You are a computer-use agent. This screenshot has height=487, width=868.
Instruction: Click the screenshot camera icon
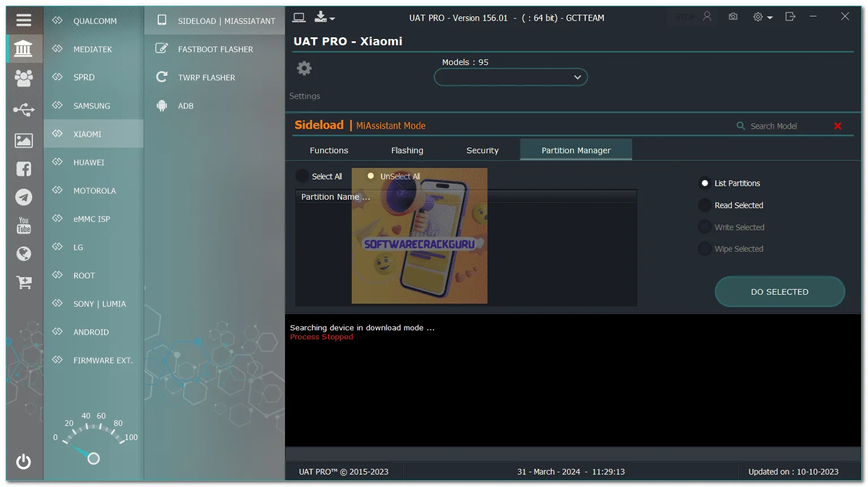(x=733, y=17)
